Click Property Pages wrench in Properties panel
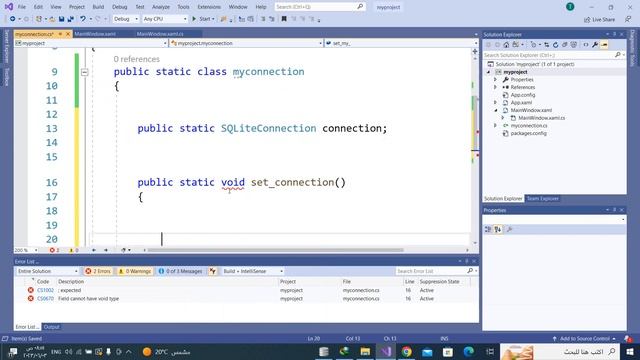This screenshot has height=360, width=640. tap(509, 230)
